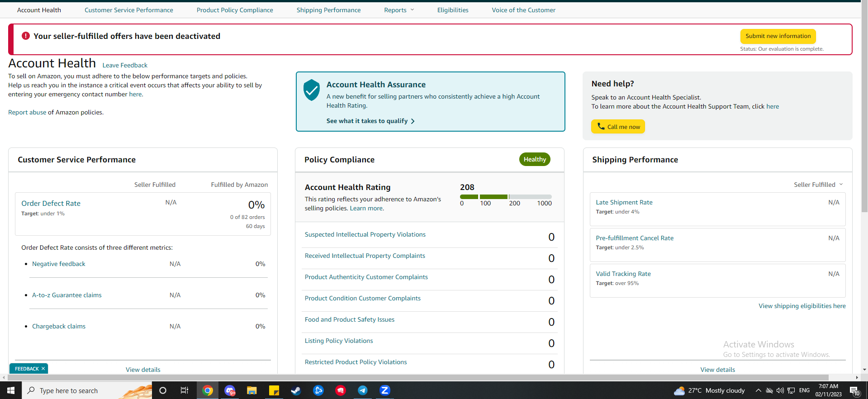Open the Eligibilities tab
Image resolution: width=868 pixels, height=399 pixels.
pos(453,10)
